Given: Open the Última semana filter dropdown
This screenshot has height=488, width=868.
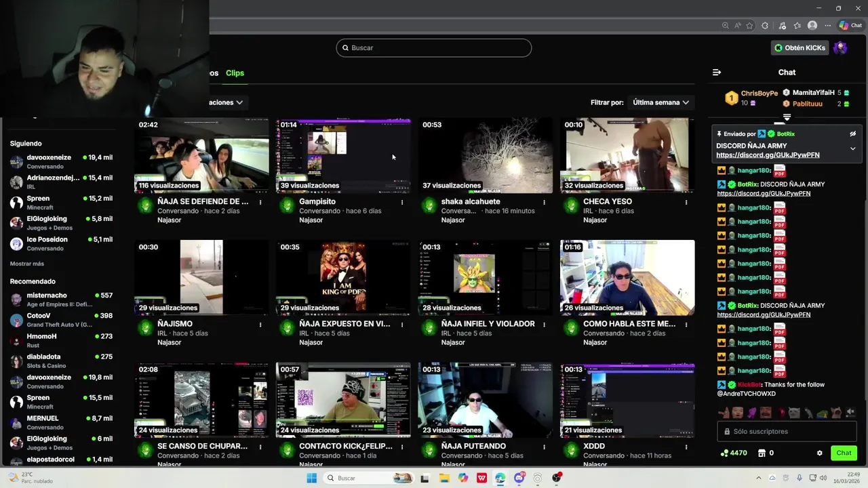Looking at the screenshot, I should point(660,102).
